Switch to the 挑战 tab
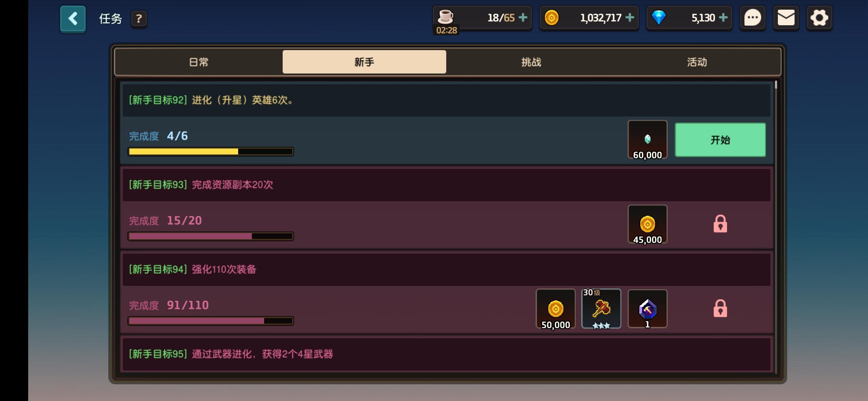 click(531, 62)
